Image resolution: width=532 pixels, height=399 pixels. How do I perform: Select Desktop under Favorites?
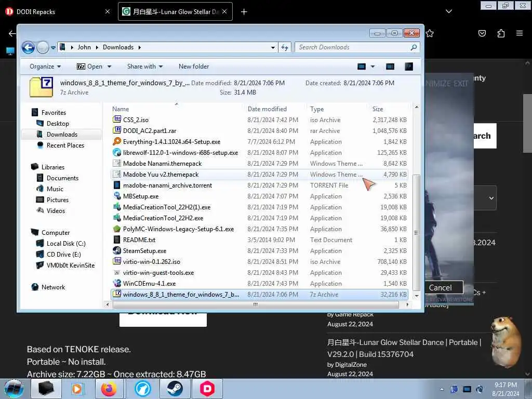(58, 124)
